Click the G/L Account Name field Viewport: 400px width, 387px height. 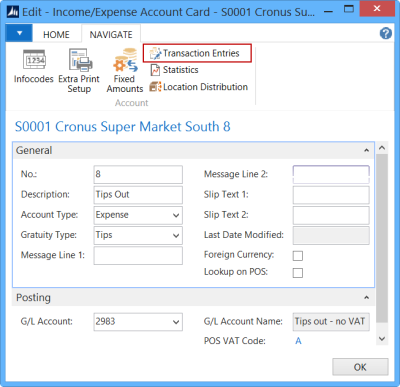(331, 322)
